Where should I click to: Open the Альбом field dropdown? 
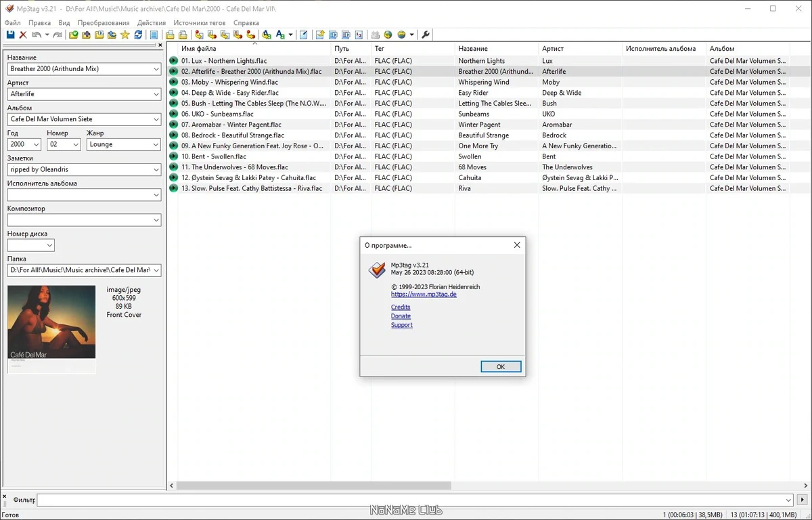pyautogui.click(x=156, y=119)
